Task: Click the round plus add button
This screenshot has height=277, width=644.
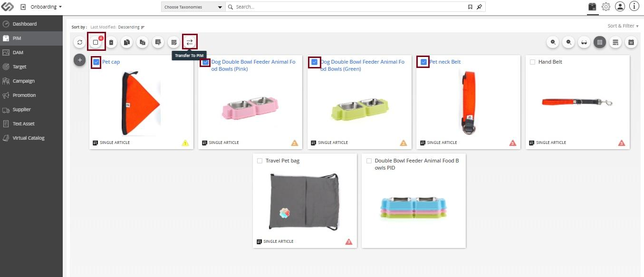Action: pos(80,60)
